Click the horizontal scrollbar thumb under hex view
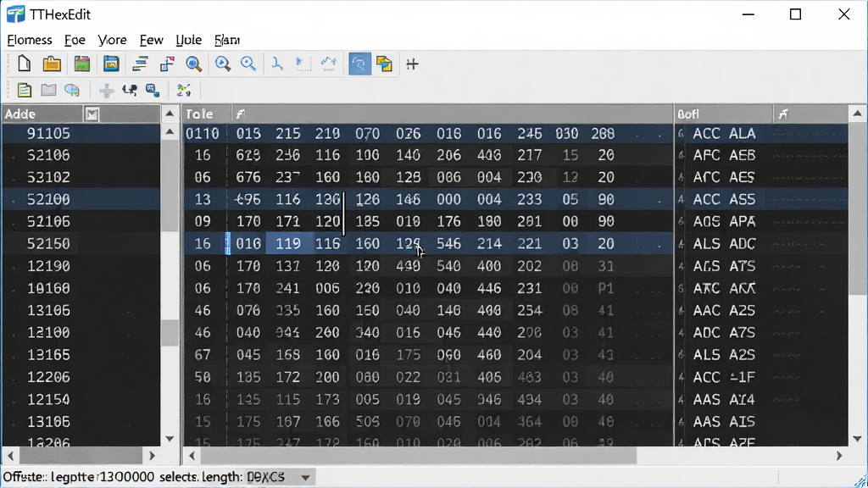Screen dimensions: 868x488 pos(419,456)
